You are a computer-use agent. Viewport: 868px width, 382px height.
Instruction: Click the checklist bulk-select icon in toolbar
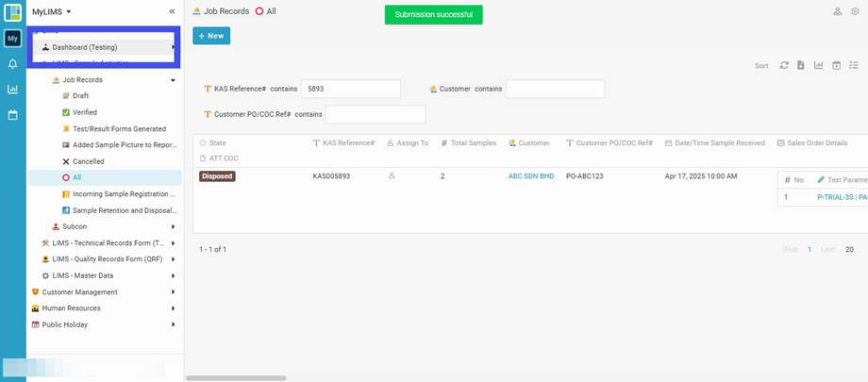coord(854,65)
